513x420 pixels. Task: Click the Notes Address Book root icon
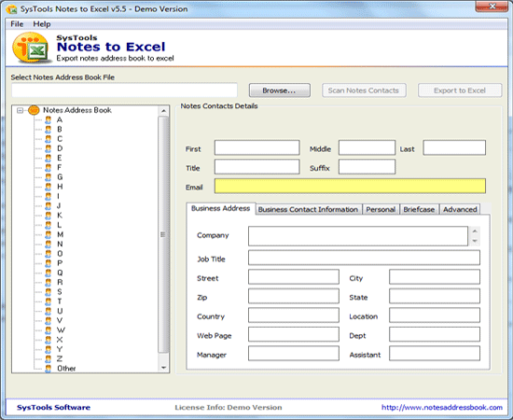tap(34, 110)
